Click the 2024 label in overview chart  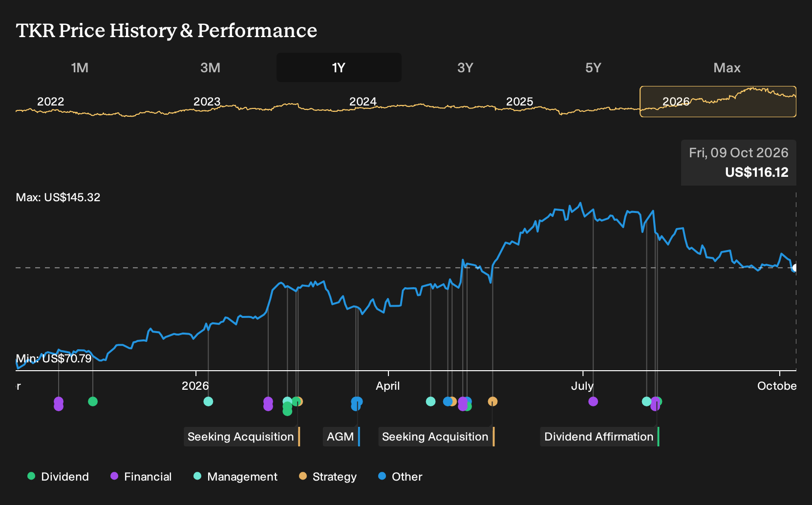(x=363, y=102)
